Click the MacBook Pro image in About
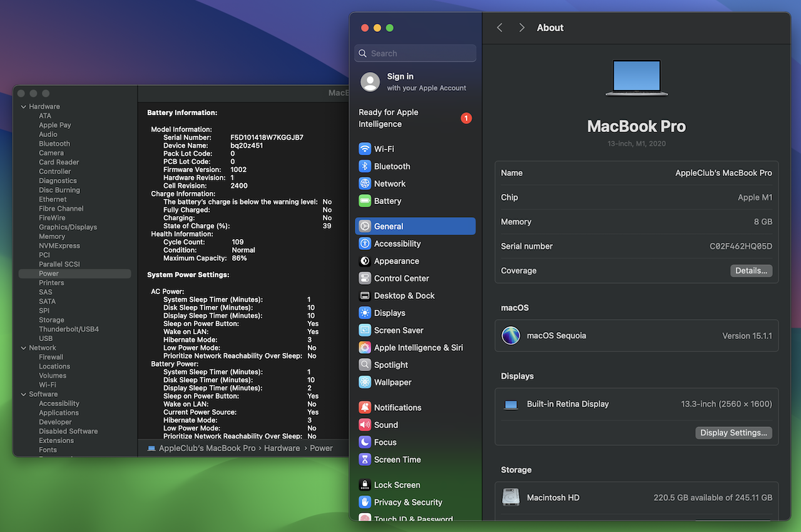Screen dimensions: 801x532 [x=636, y=78]
